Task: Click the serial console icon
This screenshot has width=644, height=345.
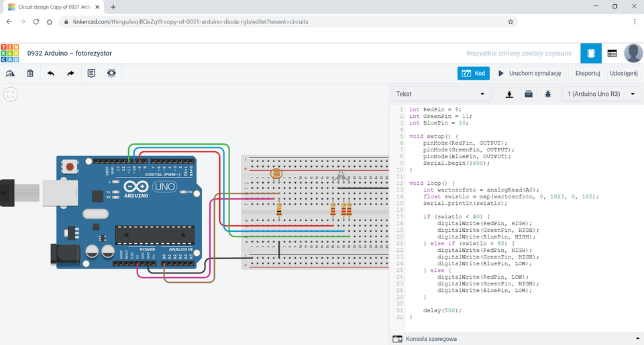Action: (x=397, y=339)
